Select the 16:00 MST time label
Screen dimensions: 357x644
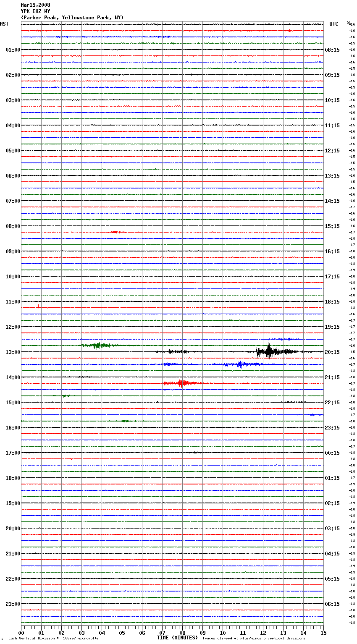(13, 428)
